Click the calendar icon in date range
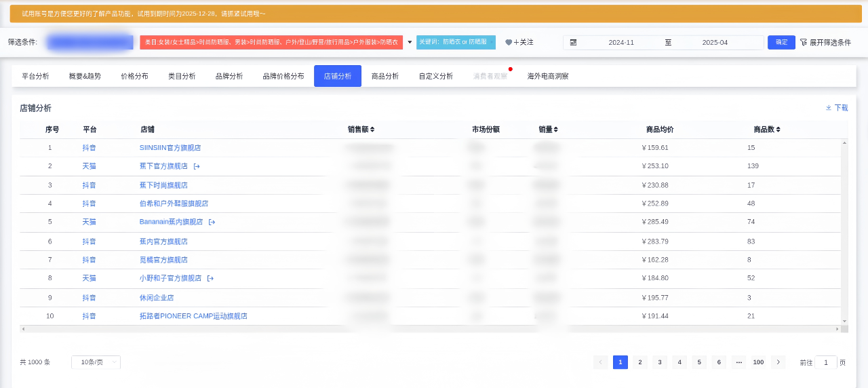 (x=573, y=42)
